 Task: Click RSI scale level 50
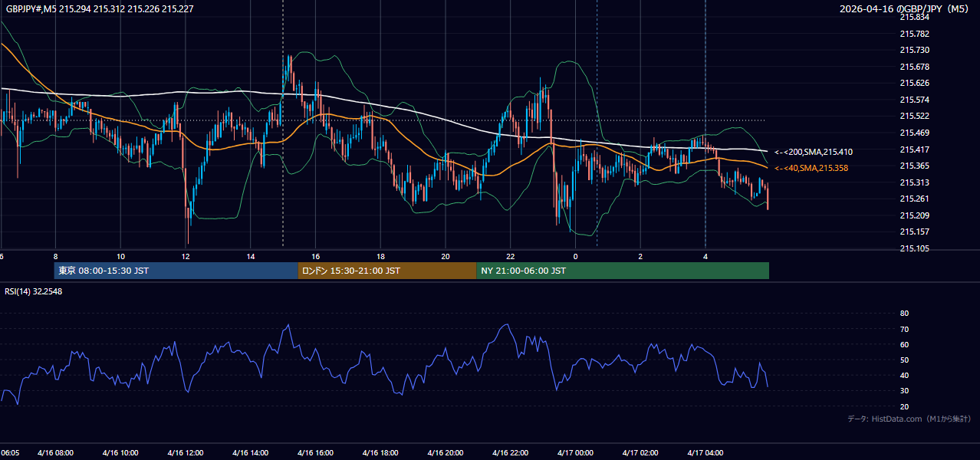point(904,360)
